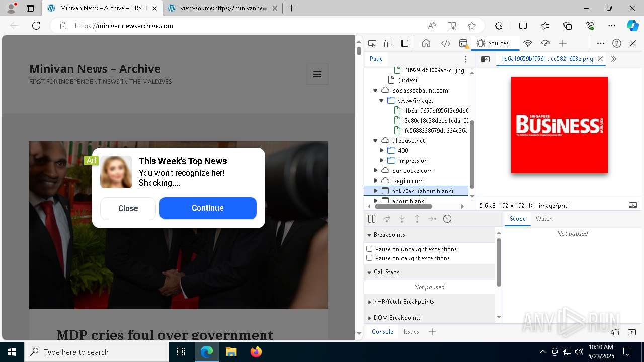
Task: Expand tzegilo.com domain node
Action: (x=376, y=180)
